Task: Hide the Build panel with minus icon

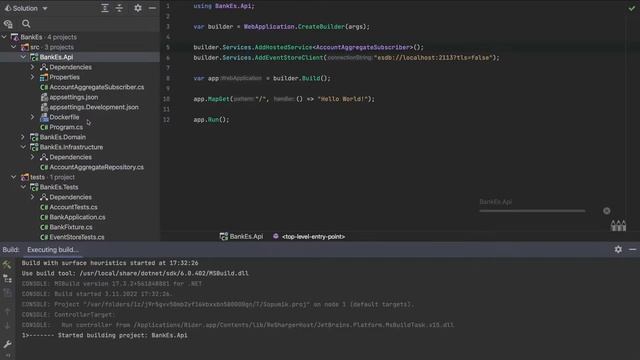Action: (632, 249)
